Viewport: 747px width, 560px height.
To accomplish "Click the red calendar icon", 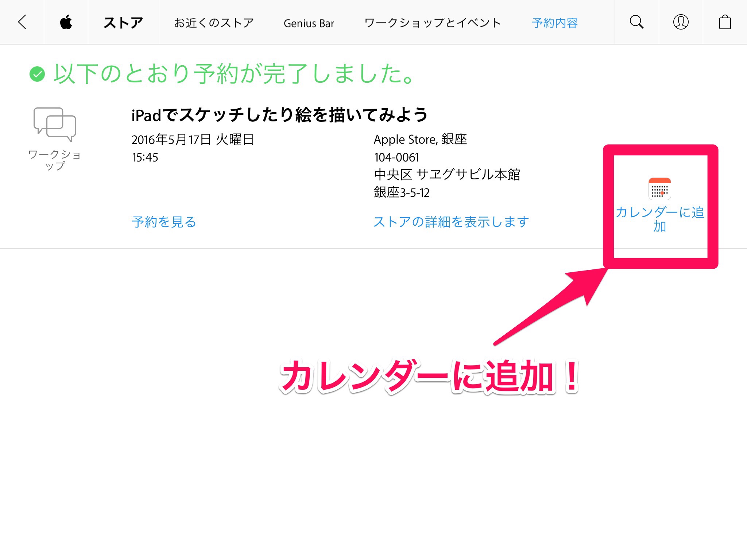I will 659,189.
